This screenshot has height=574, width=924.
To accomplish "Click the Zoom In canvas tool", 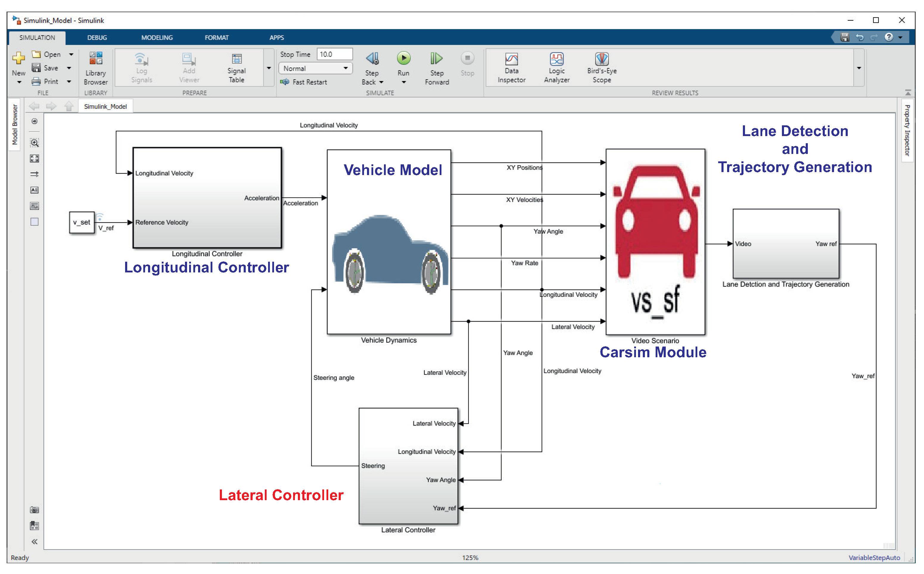I will pos(35,143).
